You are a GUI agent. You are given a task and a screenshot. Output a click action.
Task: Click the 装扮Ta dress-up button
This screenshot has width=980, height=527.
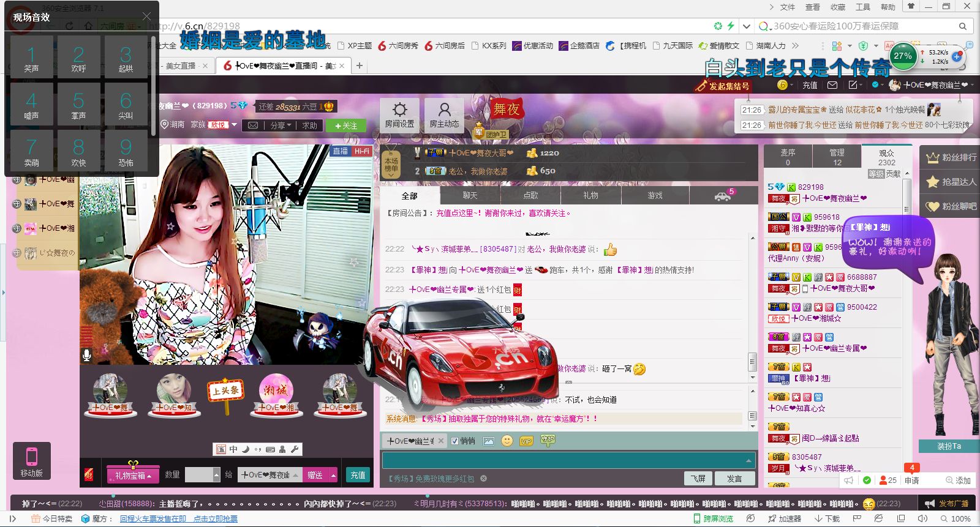pyautogui.click(x=949, y=446)
